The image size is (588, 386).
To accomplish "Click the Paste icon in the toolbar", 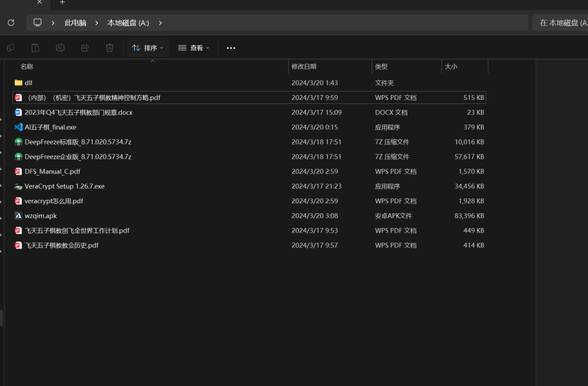I will click(35, 48).
